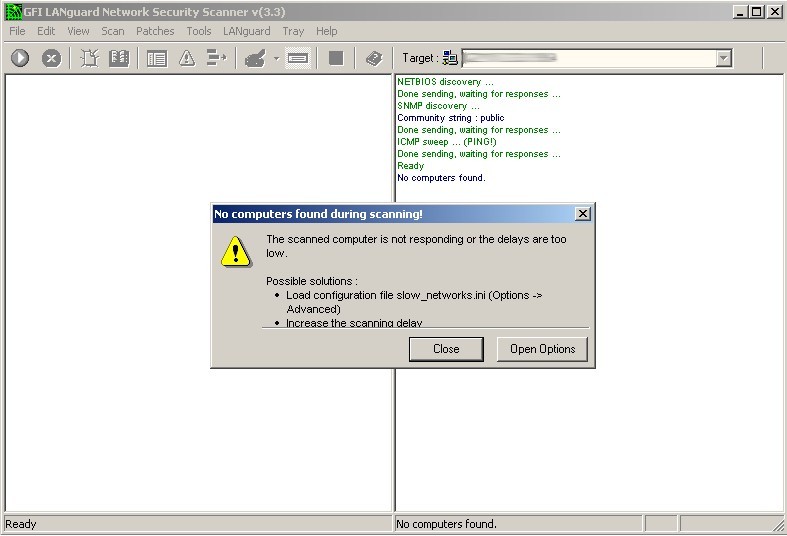Click the yellow warning icon in dialog
The height and width of the screenshot is (536, 787).
coord(235,251)
